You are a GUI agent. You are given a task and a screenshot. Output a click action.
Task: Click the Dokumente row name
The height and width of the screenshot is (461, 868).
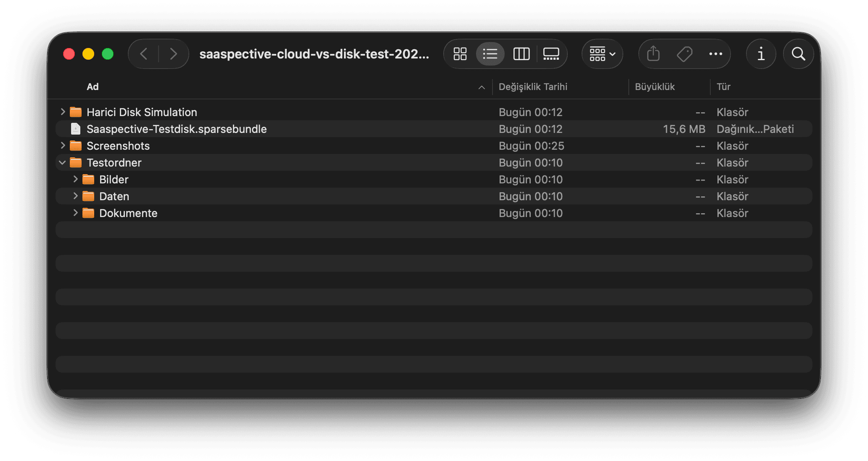click(128, 213)
